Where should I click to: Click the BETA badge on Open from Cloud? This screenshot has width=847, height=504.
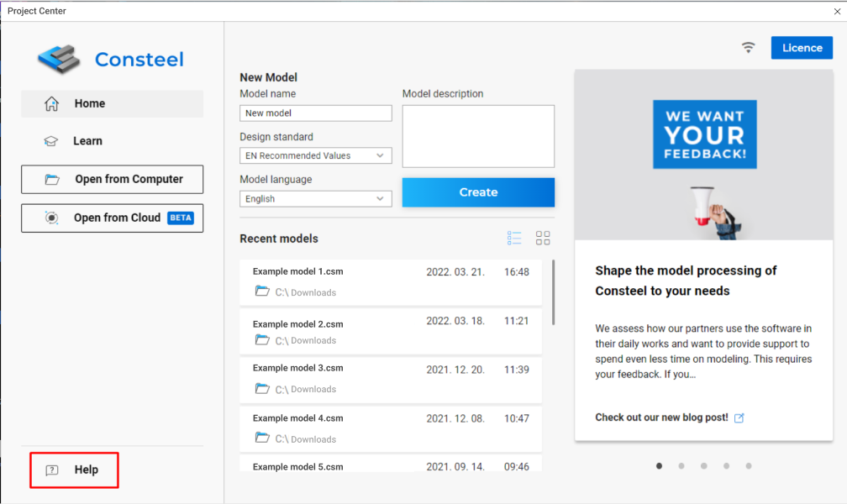(x=181, y=218)
